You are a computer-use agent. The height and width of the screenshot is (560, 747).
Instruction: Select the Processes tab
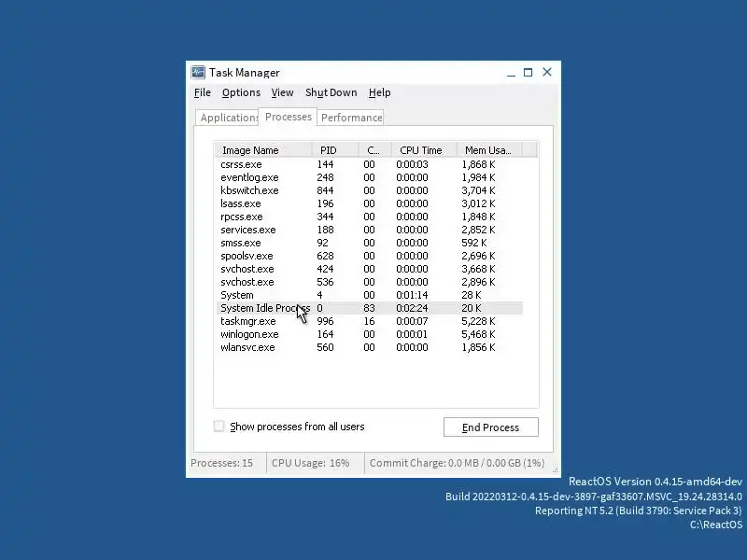coord(288,117)
